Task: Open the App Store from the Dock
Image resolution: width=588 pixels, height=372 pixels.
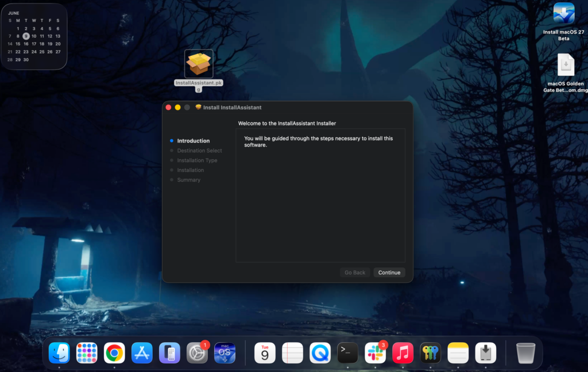Action: (x=142, y=353)
